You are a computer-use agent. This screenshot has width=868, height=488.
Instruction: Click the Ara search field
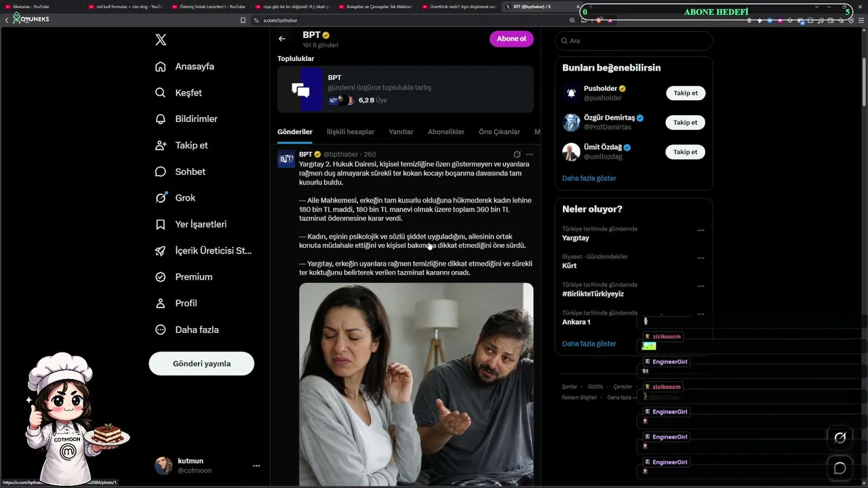(634, 41)
